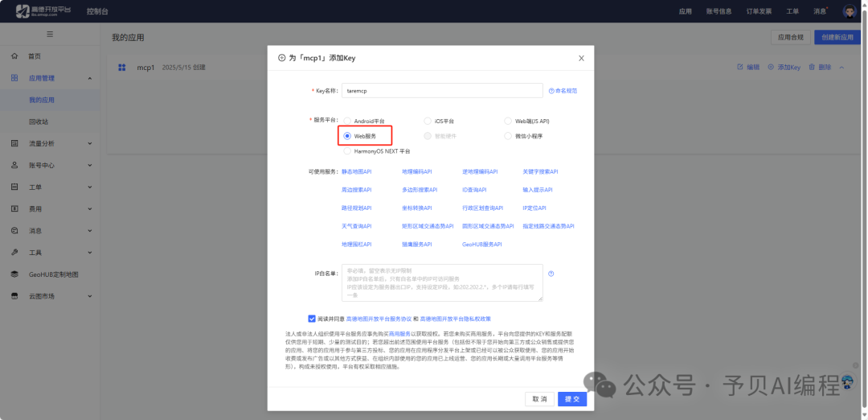Open 我的应用 in the sidebar

tap(42, 101)
